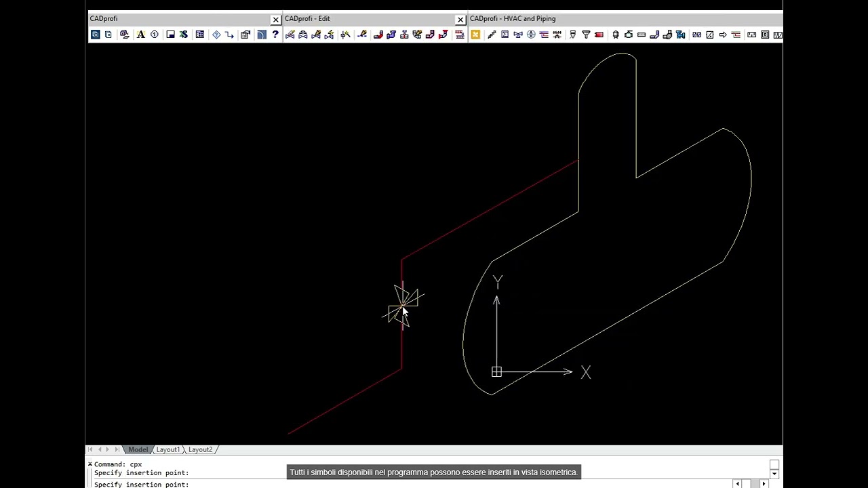Image resolution: width=868 pixels, height=488 pixels.
Task: Click the blue pipe fitting HVAC icon
Action: pos(680,35)
